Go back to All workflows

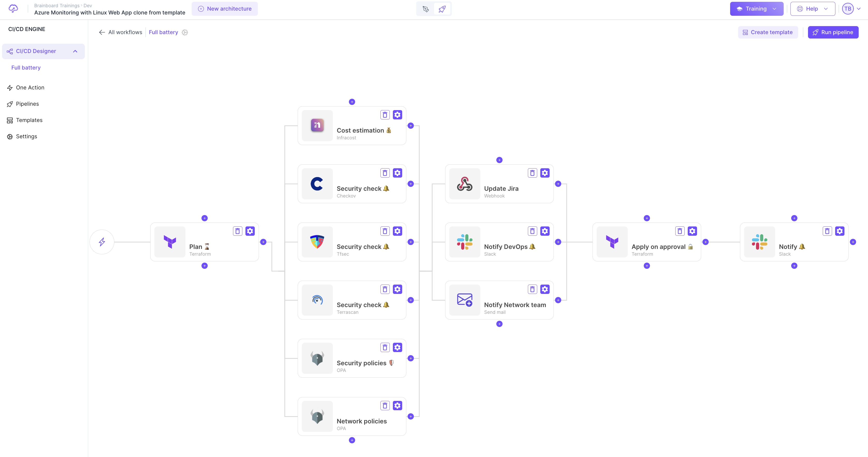point(121,32)
